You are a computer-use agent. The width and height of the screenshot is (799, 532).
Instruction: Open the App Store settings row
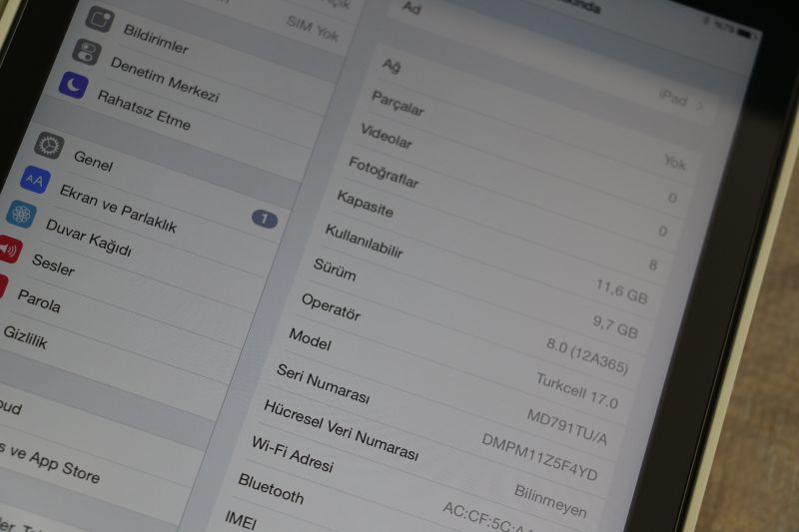[x=50, y=463]
